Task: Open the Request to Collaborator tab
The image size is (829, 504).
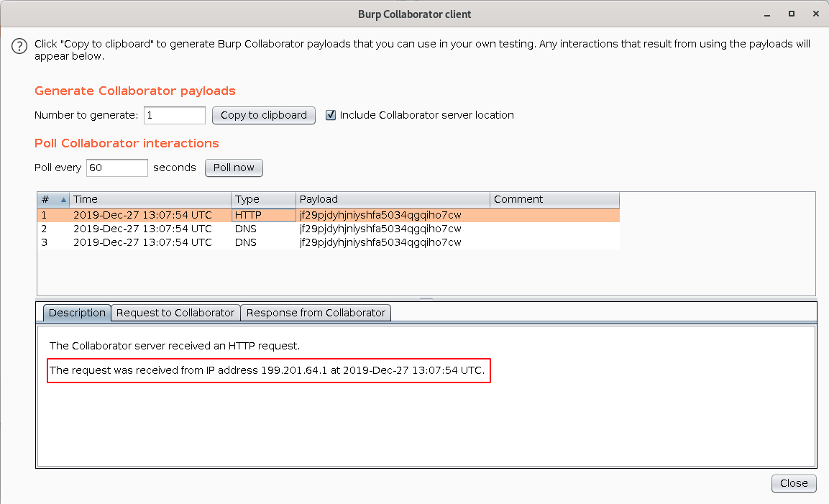Action: 175,313
